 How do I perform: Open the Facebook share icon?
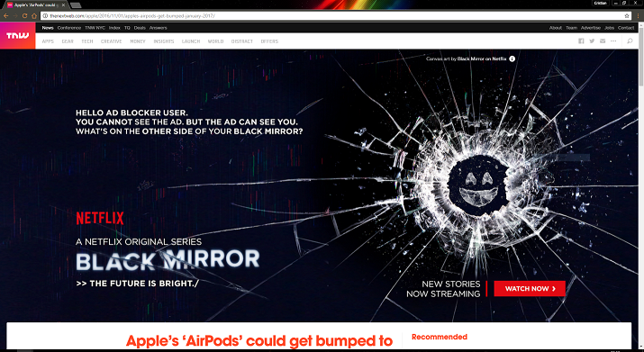tap(581, 41)
